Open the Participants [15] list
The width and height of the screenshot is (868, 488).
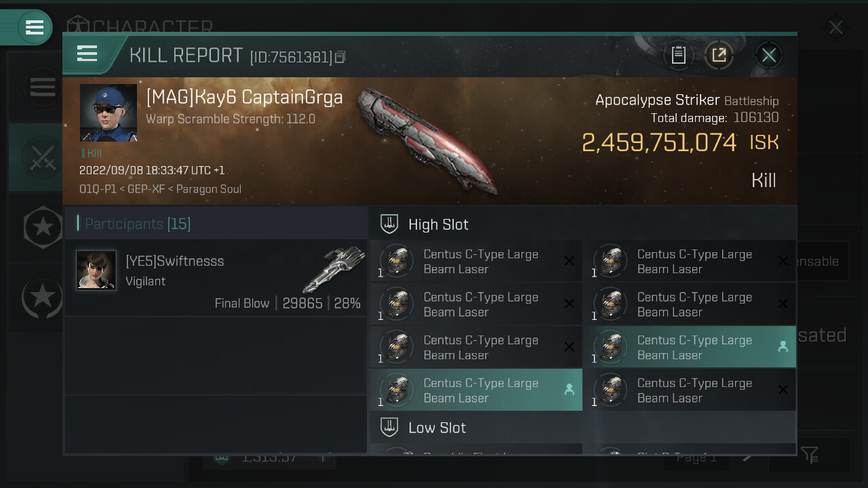click(134, 224)
